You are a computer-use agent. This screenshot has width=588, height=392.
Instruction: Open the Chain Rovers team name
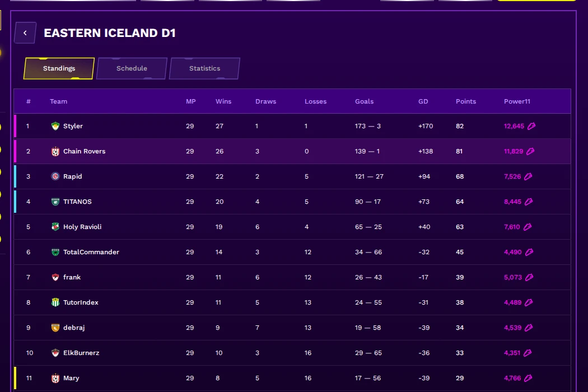pyautogui.click(x=85, y=151)
